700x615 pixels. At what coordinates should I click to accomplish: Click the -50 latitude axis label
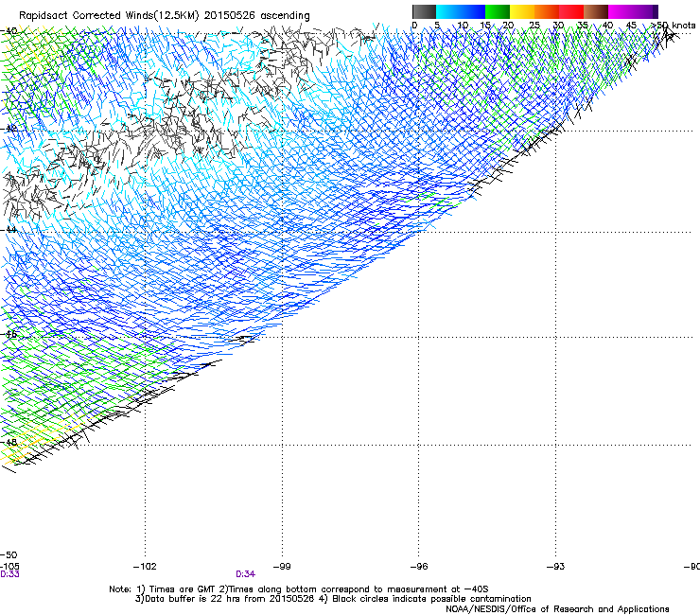tap(9, 555)
